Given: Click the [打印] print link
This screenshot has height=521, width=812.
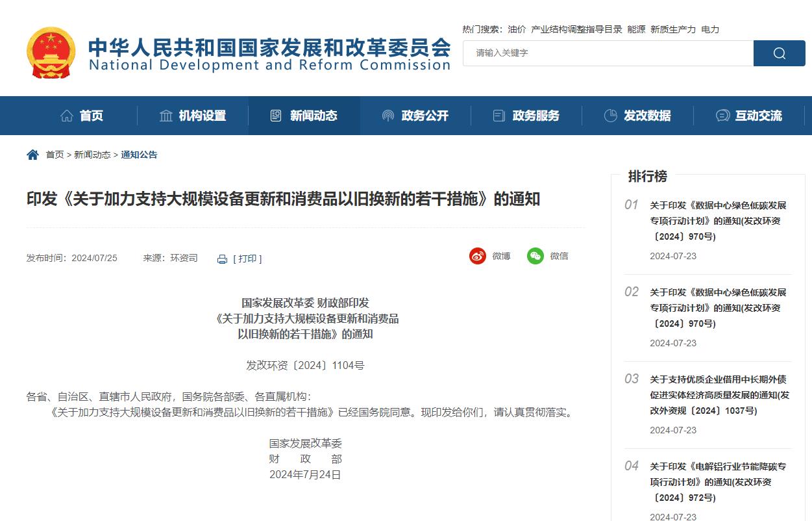Looking at the screenshot, I should coord(247,259).
